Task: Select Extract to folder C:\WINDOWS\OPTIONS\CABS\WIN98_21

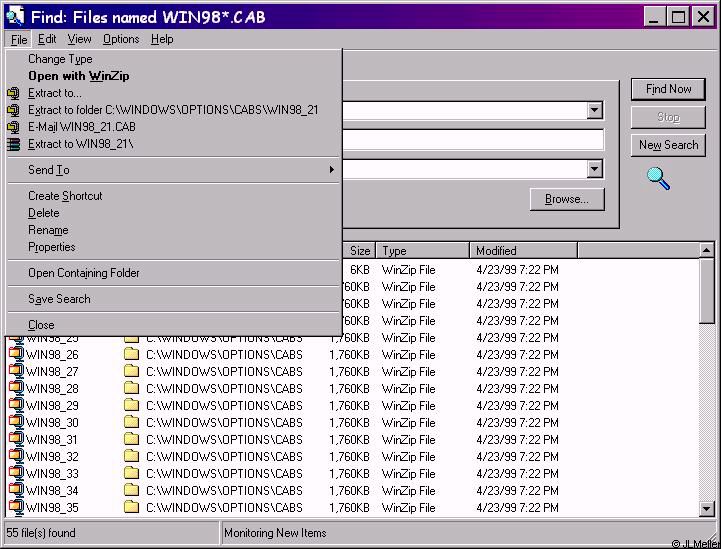Action: point(174,110)
